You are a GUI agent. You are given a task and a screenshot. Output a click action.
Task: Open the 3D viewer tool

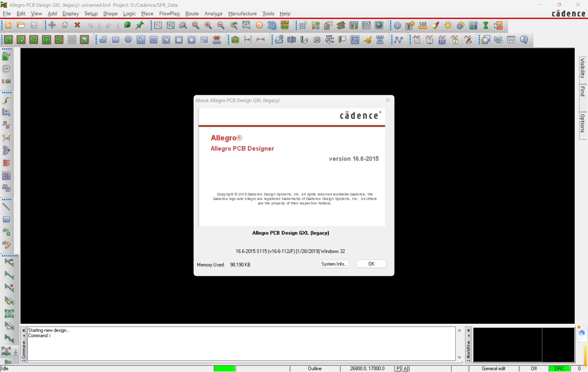click(272, 25)
